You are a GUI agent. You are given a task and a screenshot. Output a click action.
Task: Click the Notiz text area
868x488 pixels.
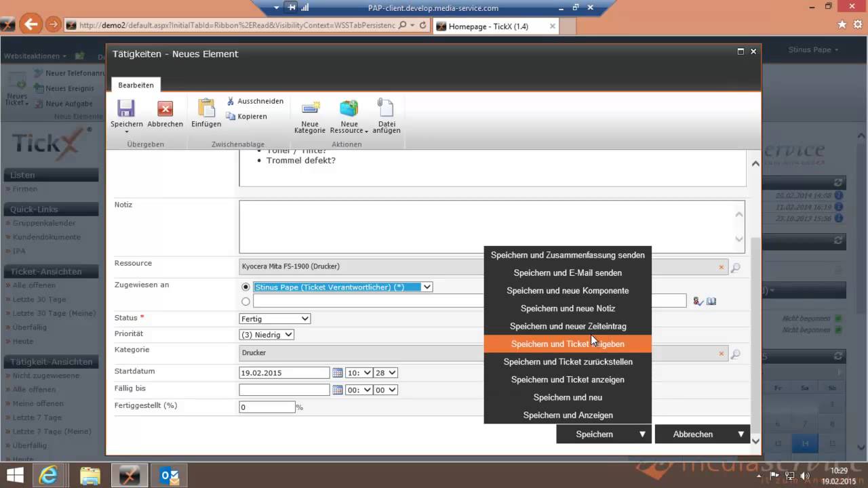click(x=492, y=226)
